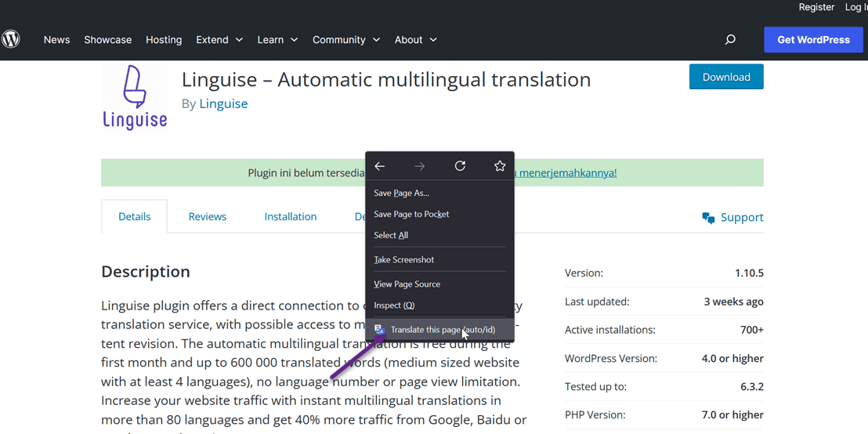Image resolution: width=868 pixels, height=434 pixels.
Task: Click the plugin title heading
Action: [x=386, y=80]
